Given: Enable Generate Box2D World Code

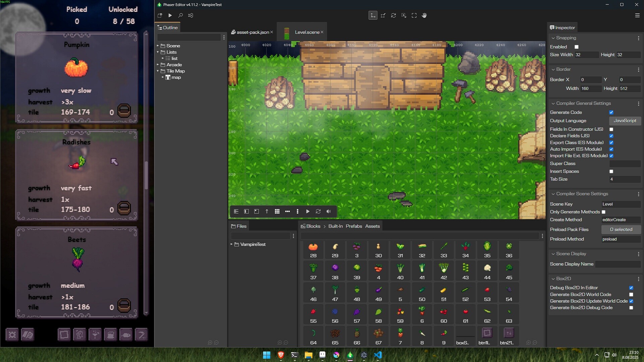Looking at the screenshot, I should (632, 294).
